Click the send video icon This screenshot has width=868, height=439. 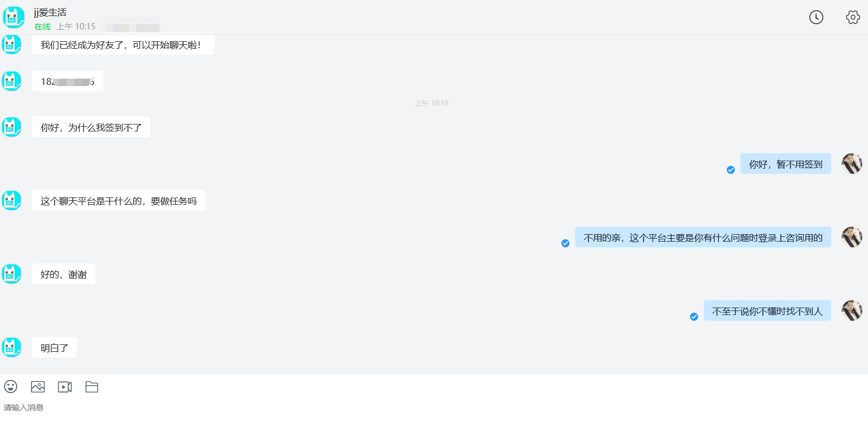[65, 387]
